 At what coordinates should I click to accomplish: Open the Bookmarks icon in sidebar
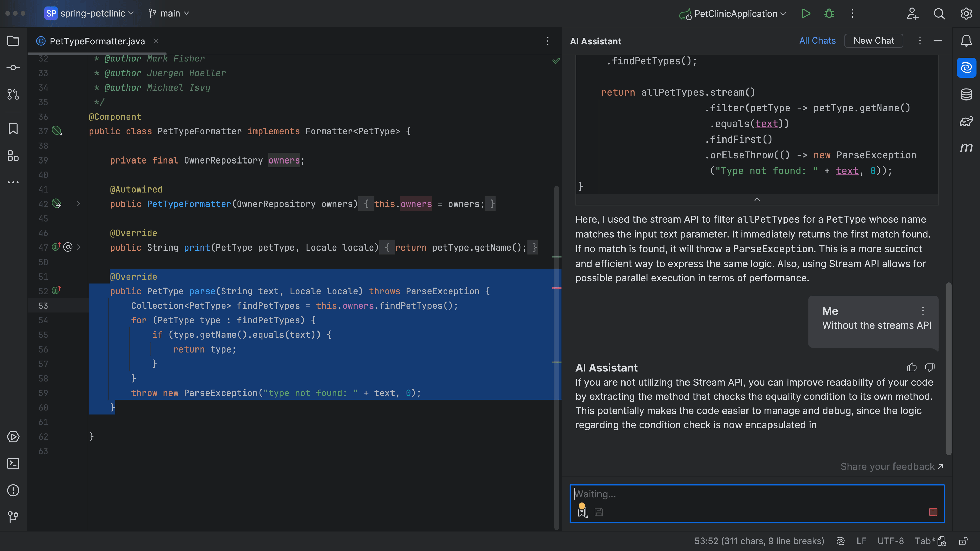click(14, 129)
